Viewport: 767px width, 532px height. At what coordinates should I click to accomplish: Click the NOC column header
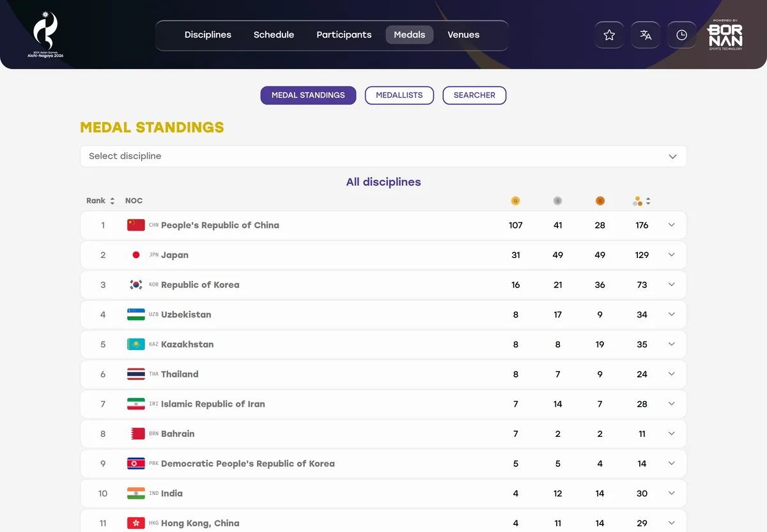134,201
